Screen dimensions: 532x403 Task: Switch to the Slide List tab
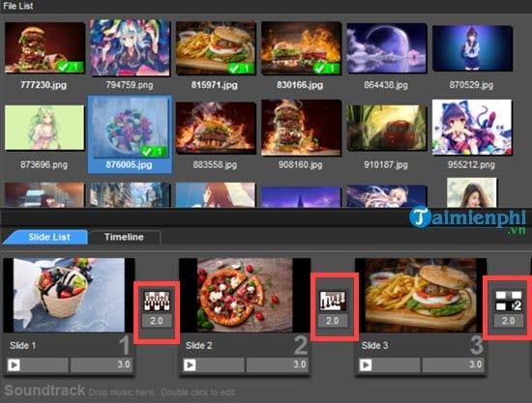point(46,237)
